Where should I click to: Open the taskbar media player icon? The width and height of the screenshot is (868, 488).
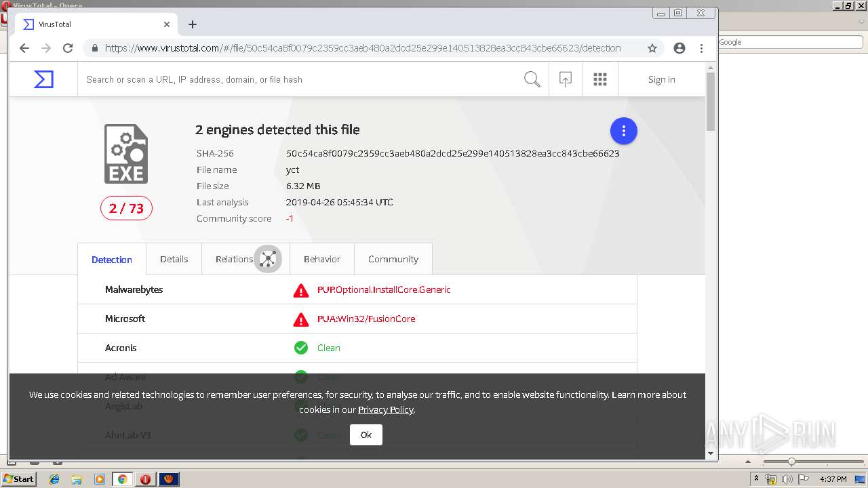pyautogui.click(x=100, y=479)
